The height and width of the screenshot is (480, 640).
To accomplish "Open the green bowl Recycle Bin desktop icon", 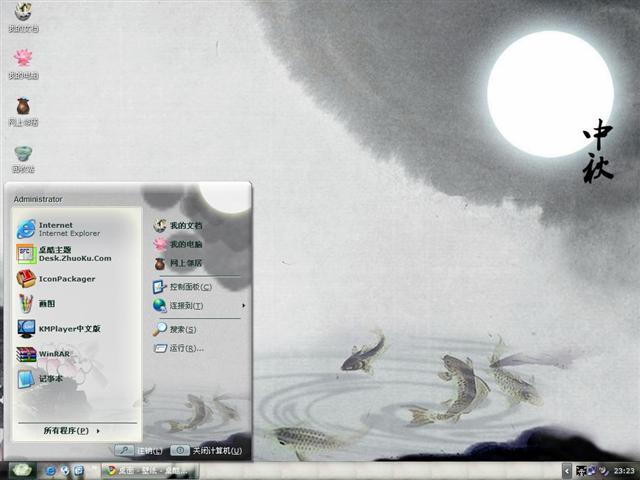I will click(23, 158).
